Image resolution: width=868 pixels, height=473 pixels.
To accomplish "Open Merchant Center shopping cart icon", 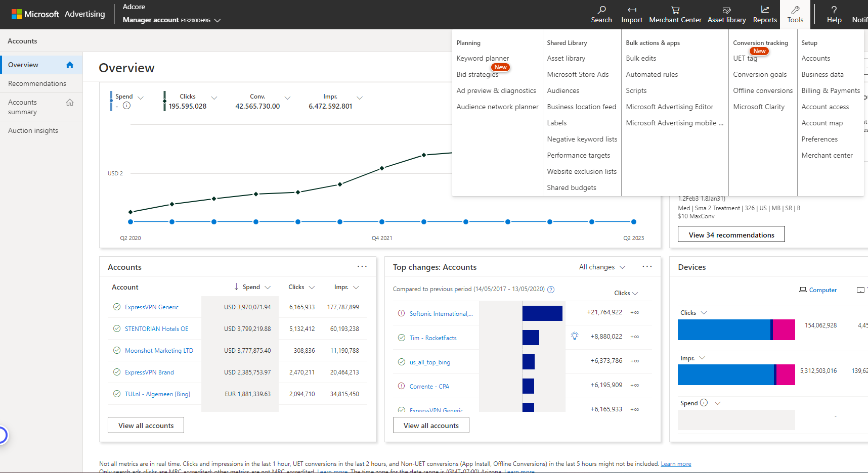I will (675, 11).
